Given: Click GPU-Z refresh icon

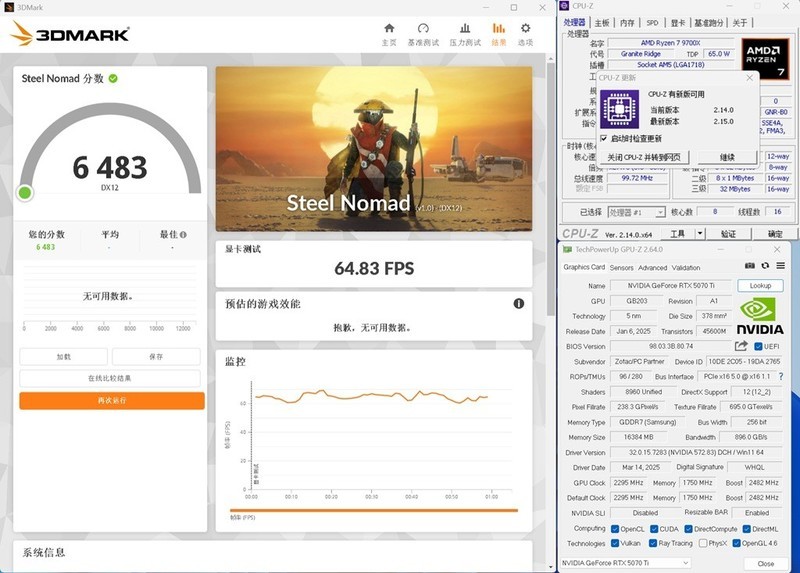Looking at the screenshot, I should [x=765, y=266].
